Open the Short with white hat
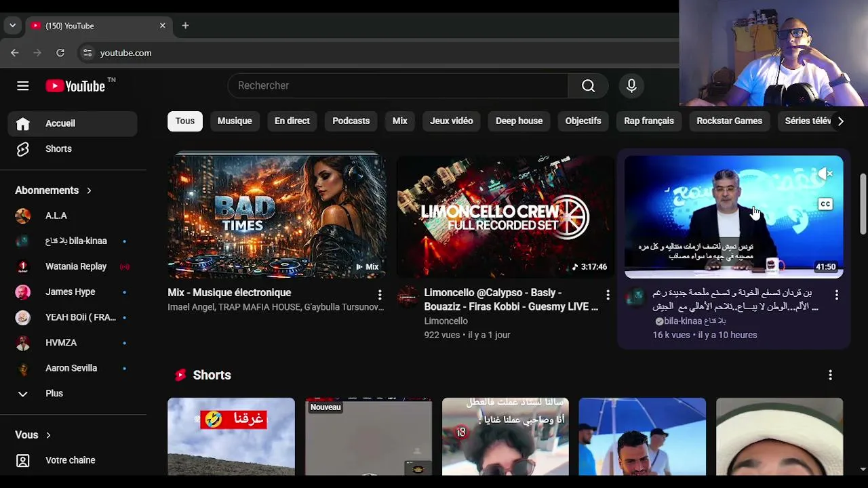The image size is (868, 488). [780, 436]
